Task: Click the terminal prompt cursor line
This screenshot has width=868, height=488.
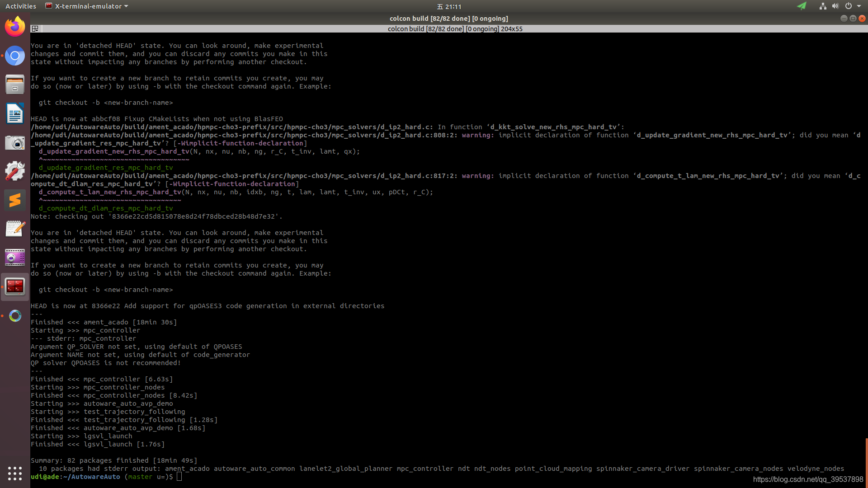Action: click(179, 477)
